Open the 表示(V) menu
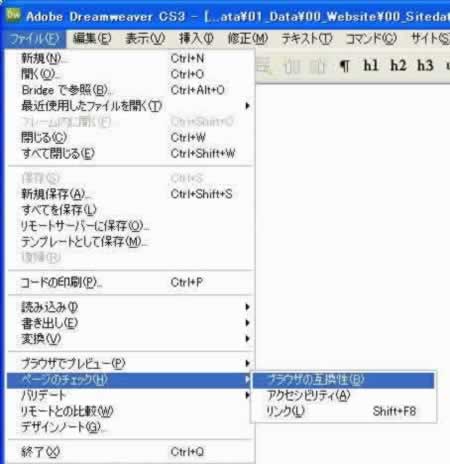The height and width of the screenshot is (464, 450). coord(145,39)
